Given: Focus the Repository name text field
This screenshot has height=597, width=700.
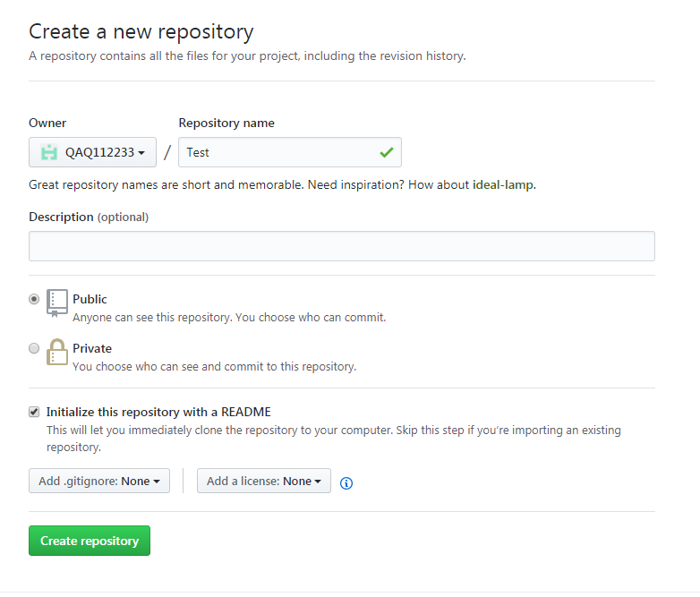Looking at the screenshot, I should (x=277, y=152).
